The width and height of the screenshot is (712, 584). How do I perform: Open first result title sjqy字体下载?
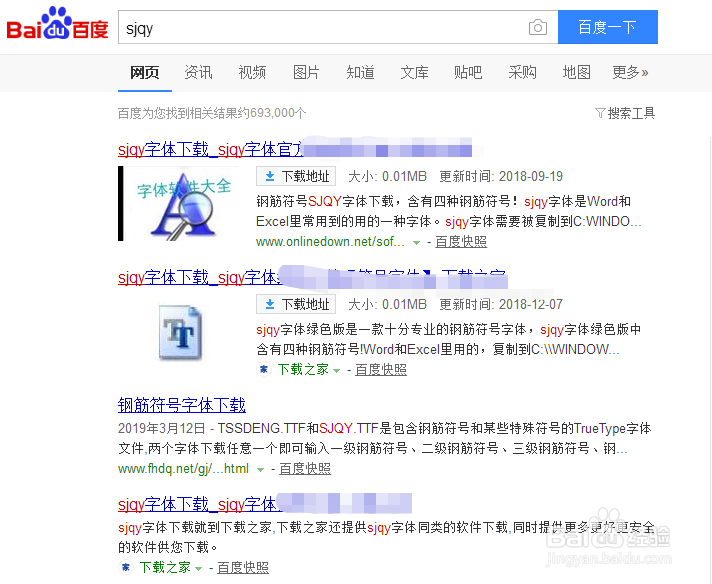pyautogui.click(x=211, y=149)
